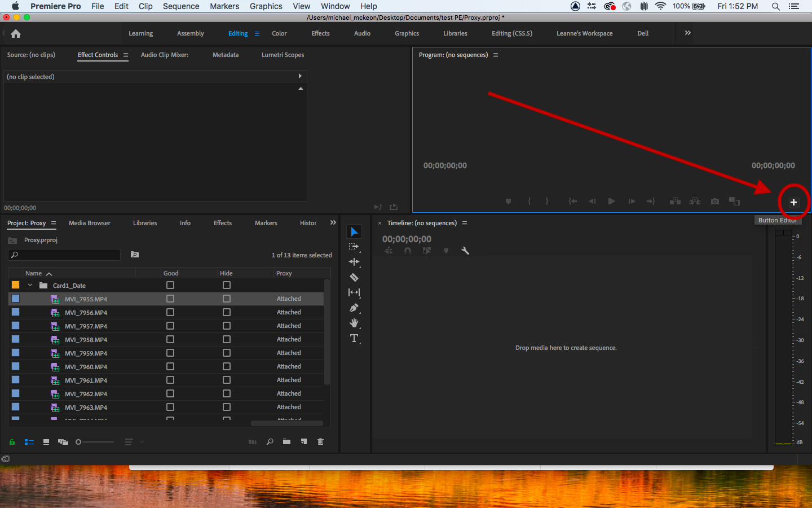The width and height of the screenshot is (812, 508).
Task: Switch Project panel to Icon View
Action: click(46, 442)
